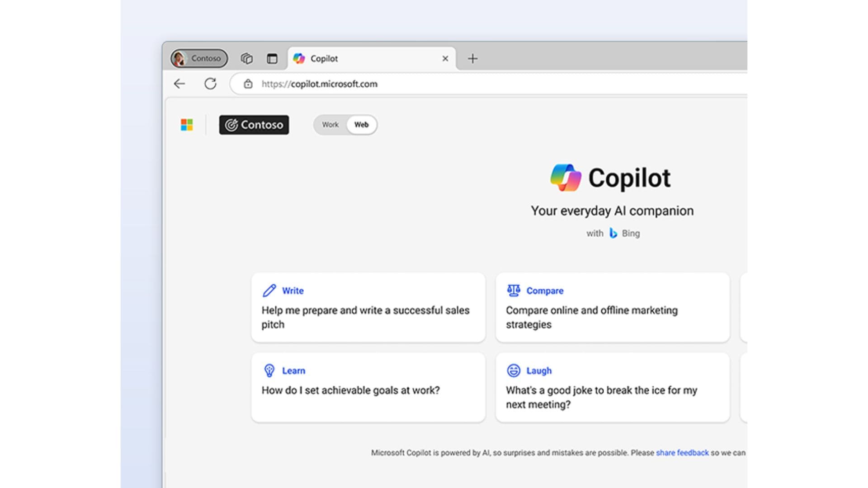Click the tab actions menu icon
Viewport: 868px width, 488px height.
pyautogui.click(x=272, y=58)
